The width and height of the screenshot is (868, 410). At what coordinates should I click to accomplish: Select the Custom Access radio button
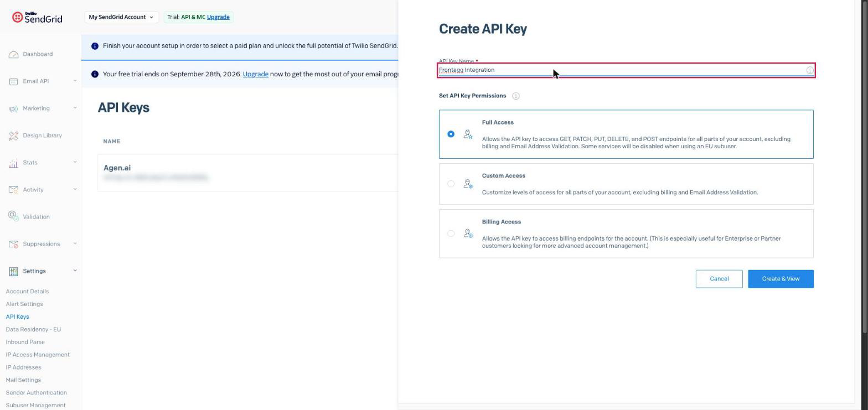451,184
